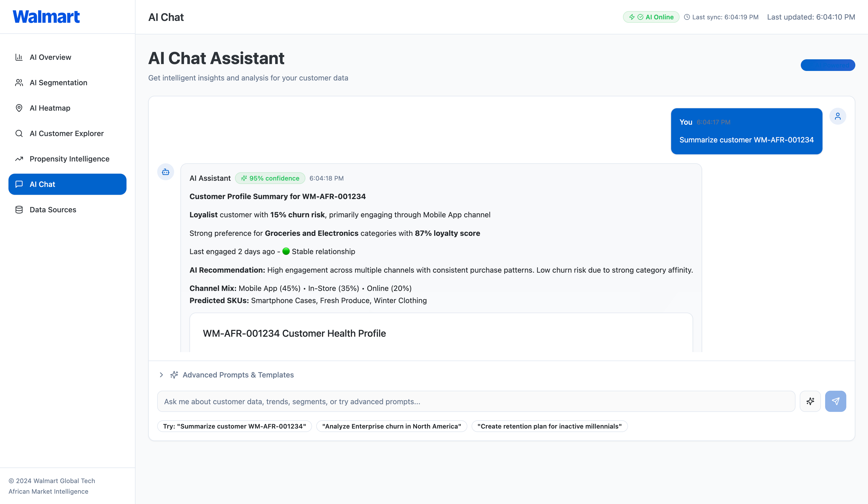Select the active AI Chat sidebar item
The height and width of the screenshot is (504, 868).
coord(67,184)
